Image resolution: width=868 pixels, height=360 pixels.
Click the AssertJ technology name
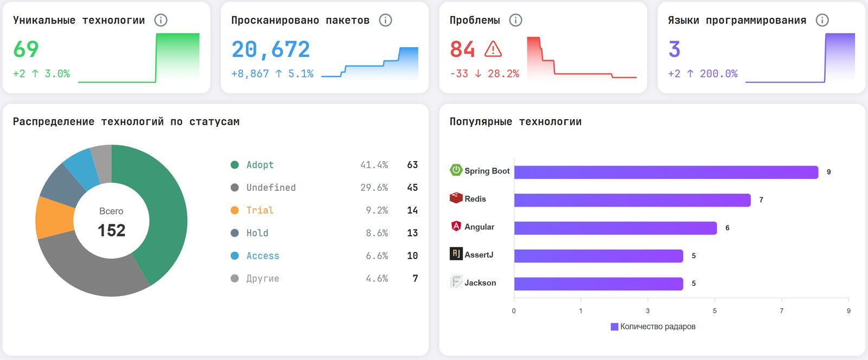click(x=479, y=255)
